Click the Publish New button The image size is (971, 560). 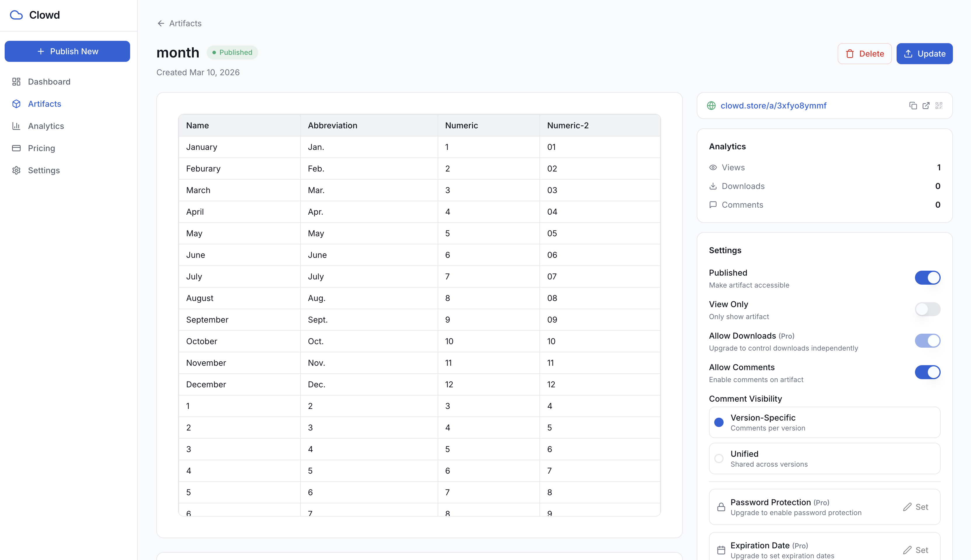[x=67, y=51]
